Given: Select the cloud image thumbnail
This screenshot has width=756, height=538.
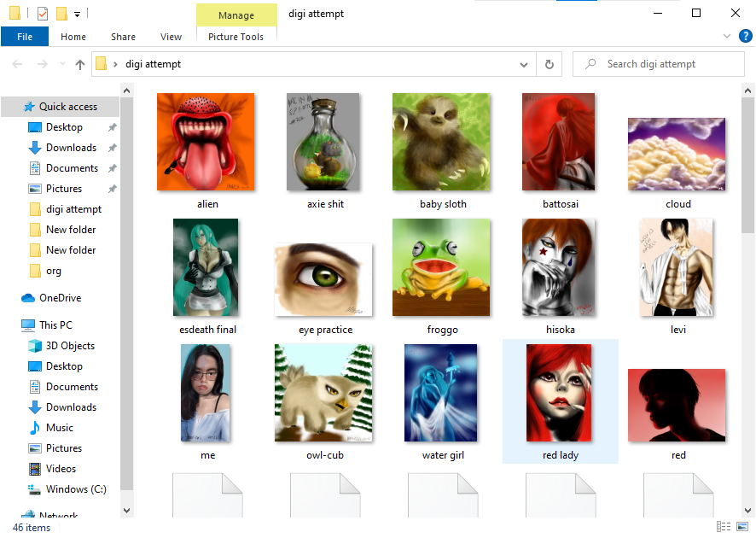Looking at the screenshot, I should coord(677,155).
